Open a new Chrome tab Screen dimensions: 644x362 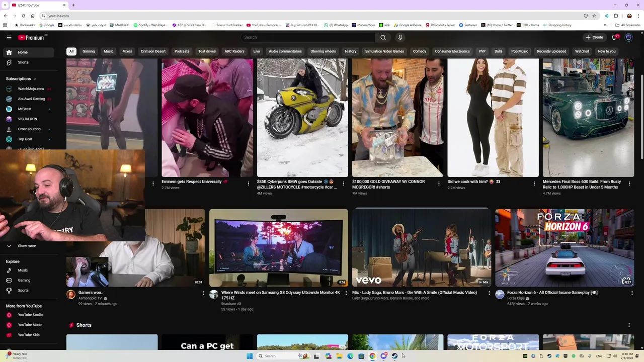point(73,5)
